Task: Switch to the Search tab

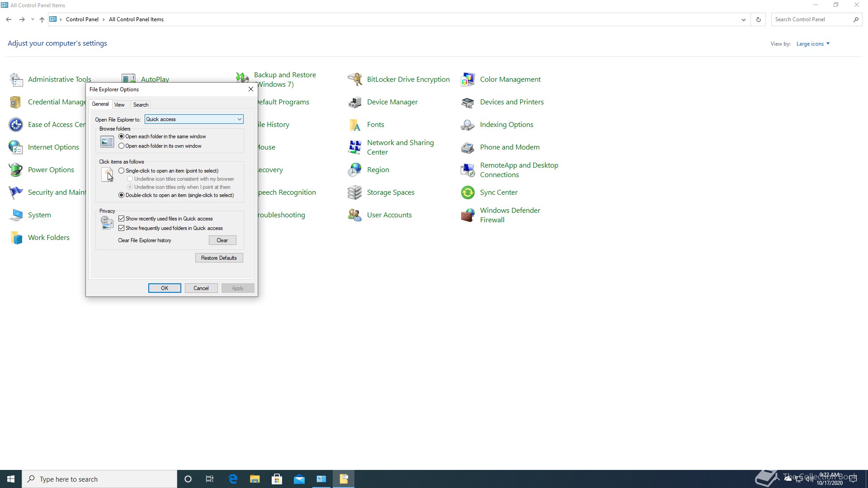Action: (141, 105)
